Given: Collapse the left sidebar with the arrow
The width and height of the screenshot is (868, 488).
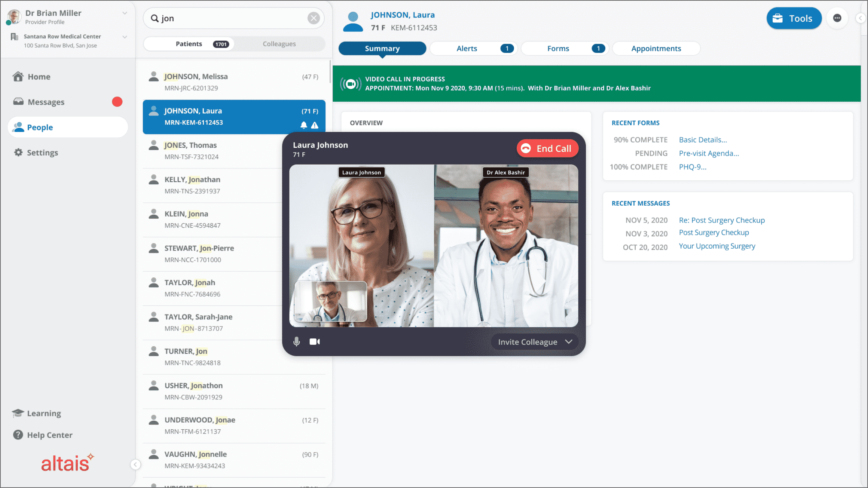Looking at the screenshot, I should click(136, 465).
